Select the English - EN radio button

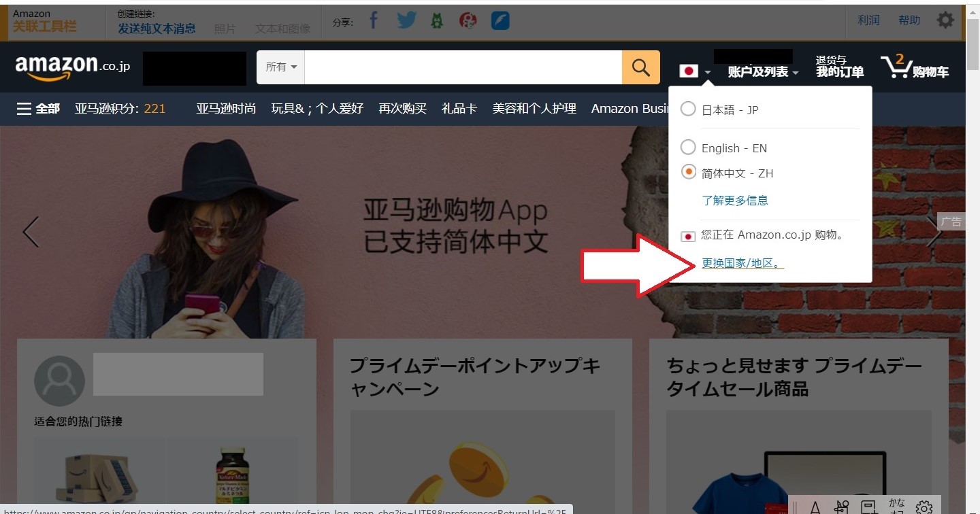pos(689,148)
